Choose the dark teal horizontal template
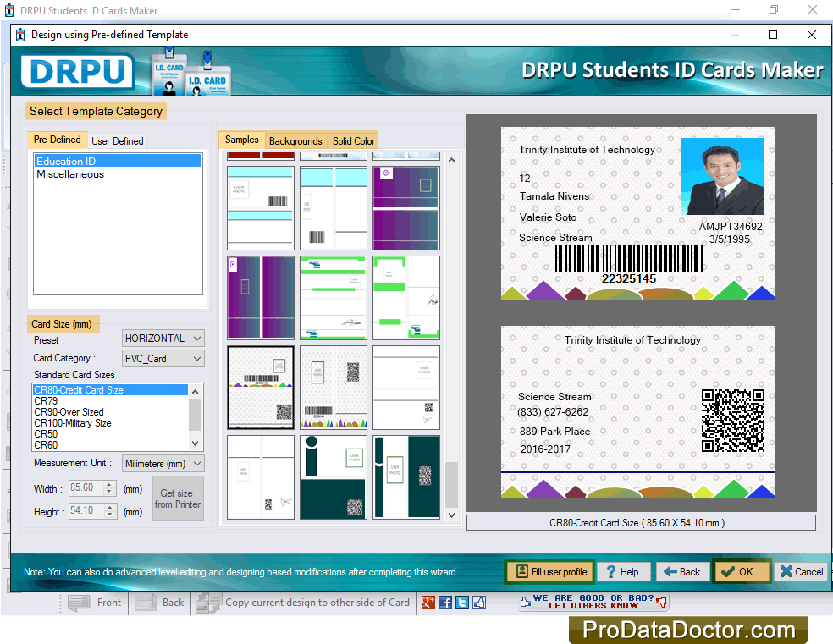The height and width of the screenshot is (644, 833). point(333,477)
